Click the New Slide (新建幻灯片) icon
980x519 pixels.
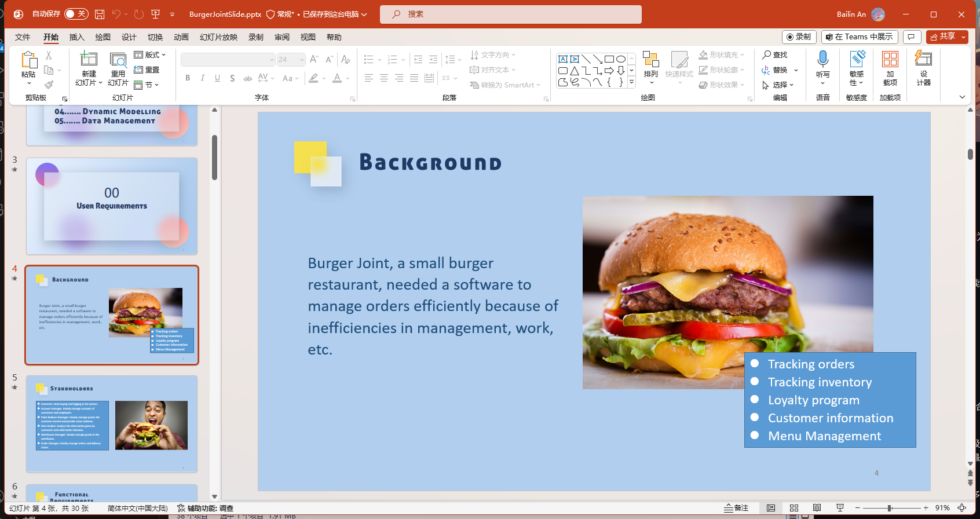pos(89,60)
